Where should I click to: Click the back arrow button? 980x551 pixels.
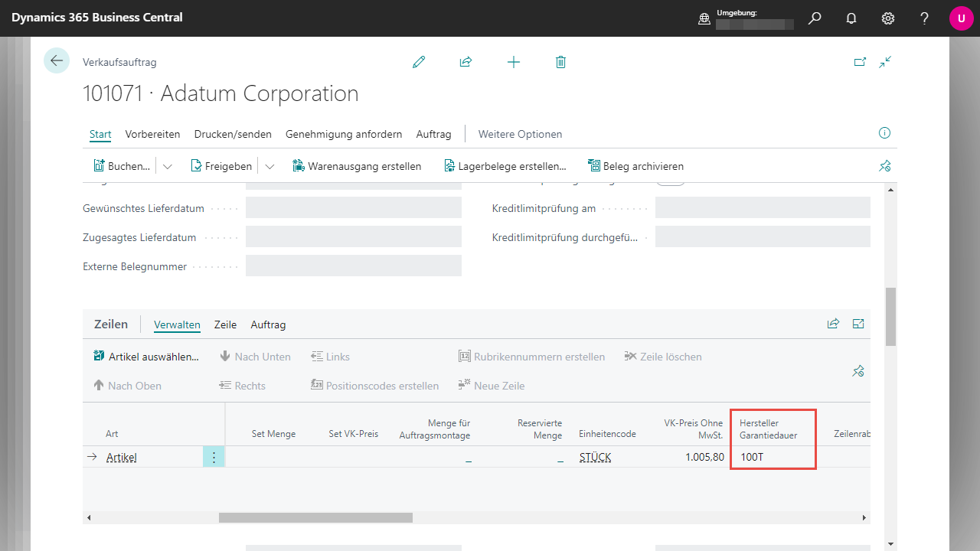(57, 60)
